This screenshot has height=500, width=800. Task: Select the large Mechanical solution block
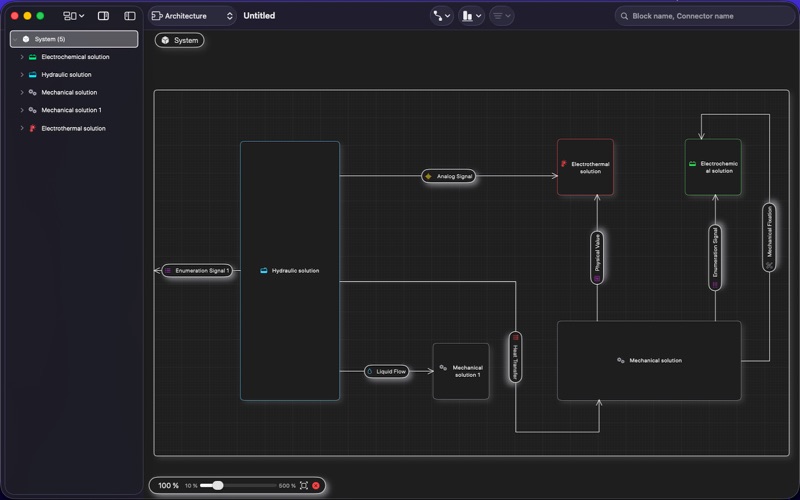(649, 360)
